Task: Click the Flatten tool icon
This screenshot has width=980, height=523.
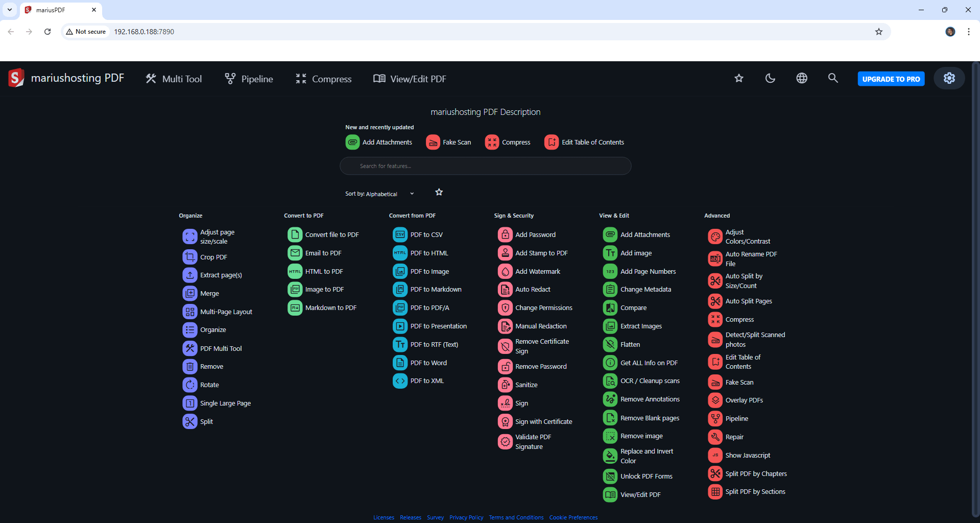Action: click(x=610, y=344)
